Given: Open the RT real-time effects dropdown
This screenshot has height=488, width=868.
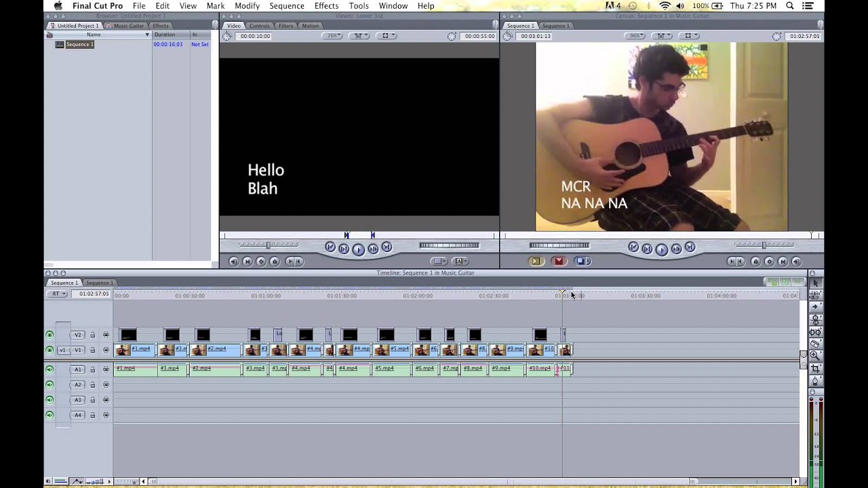Looking at the screenshot, I should (57, 293).
